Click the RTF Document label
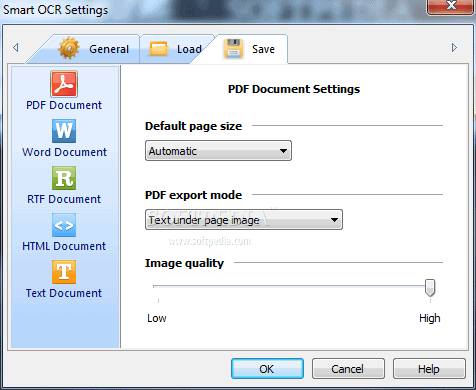Viewport: 476px width, 390px height. click(64, 199)
